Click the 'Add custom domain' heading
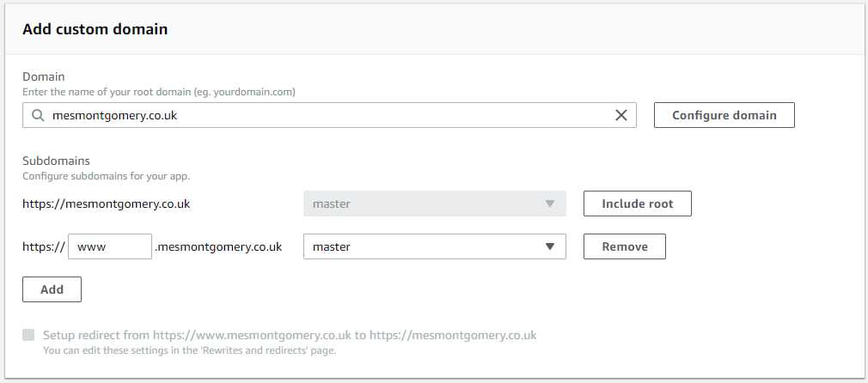Viewport: 868px width, 383px height. [95, 29]
